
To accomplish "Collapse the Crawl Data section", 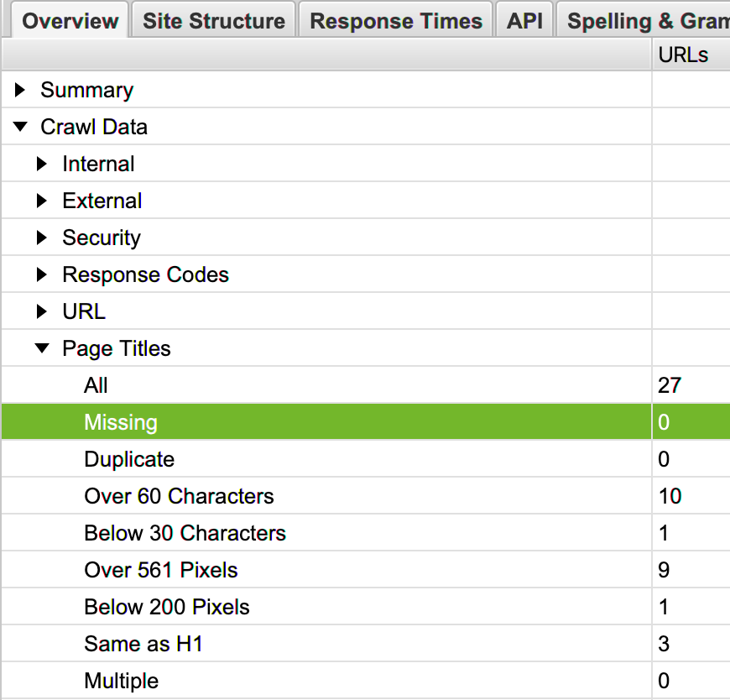I will (x=20, y=127).
